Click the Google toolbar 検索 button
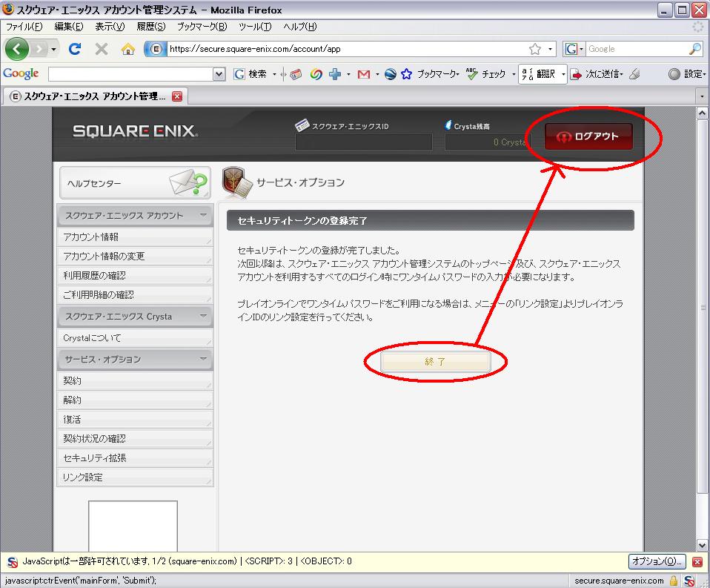This screenshot has width=710, height=588. [250, 74]
